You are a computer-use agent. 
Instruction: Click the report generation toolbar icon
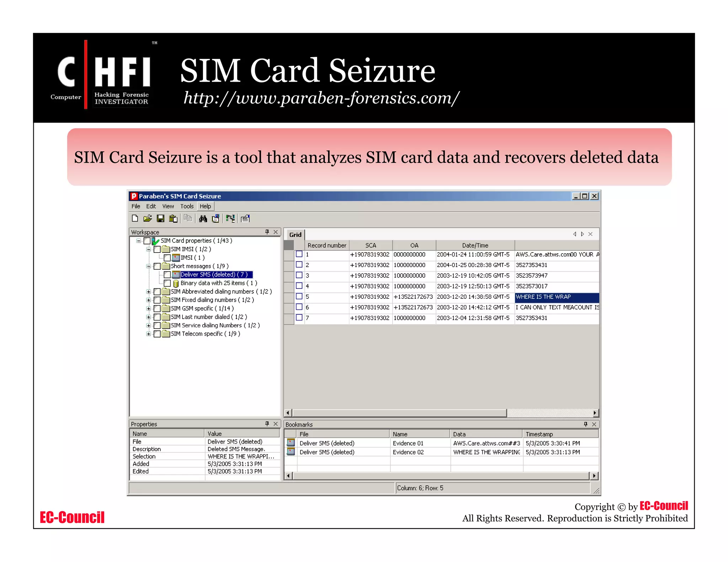245,218
